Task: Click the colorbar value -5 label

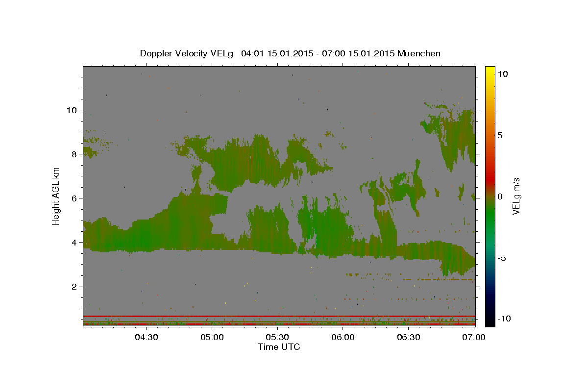Action: pos(502,258)
